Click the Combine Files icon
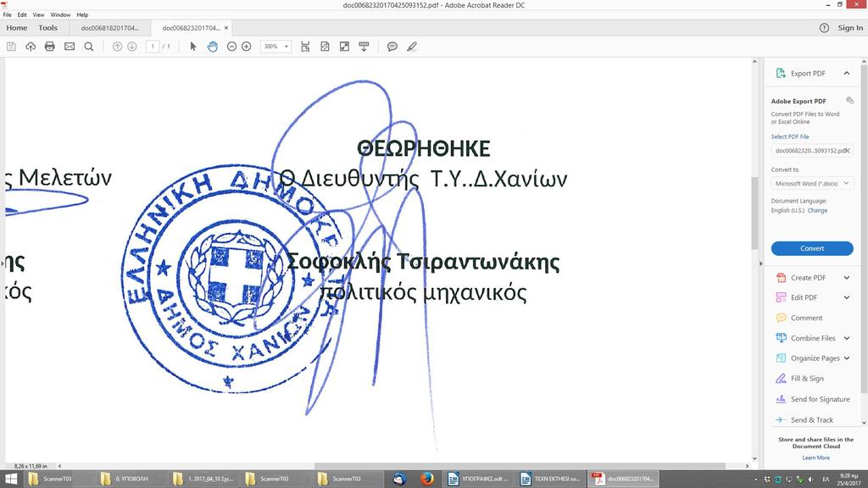 781,338
